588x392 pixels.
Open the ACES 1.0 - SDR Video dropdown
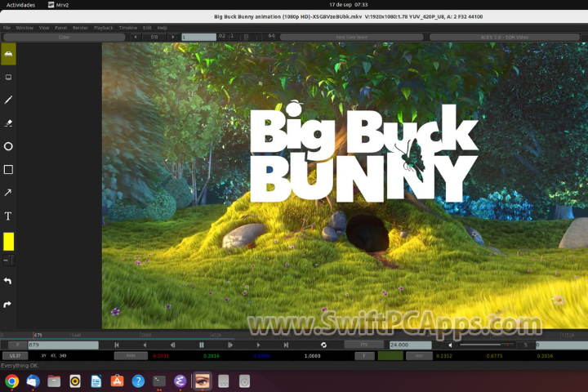[505, 37]
